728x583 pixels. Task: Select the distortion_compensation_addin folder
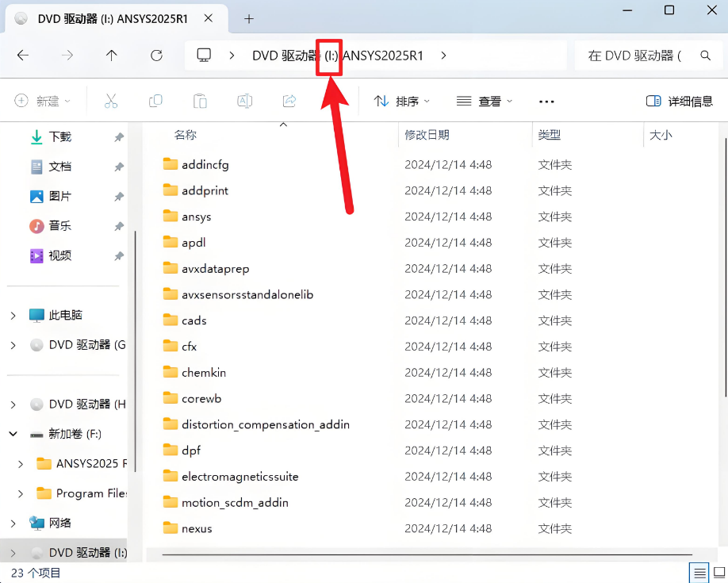(367, 424)
